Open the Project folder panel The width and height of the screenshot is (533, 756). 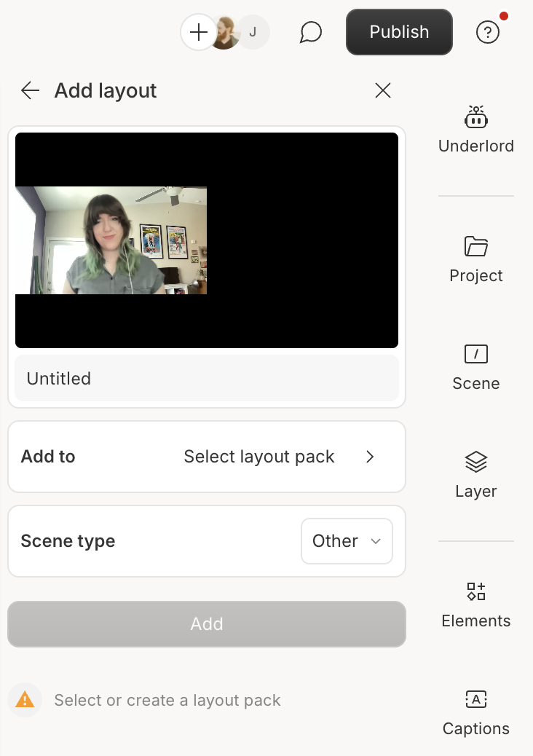475,259
